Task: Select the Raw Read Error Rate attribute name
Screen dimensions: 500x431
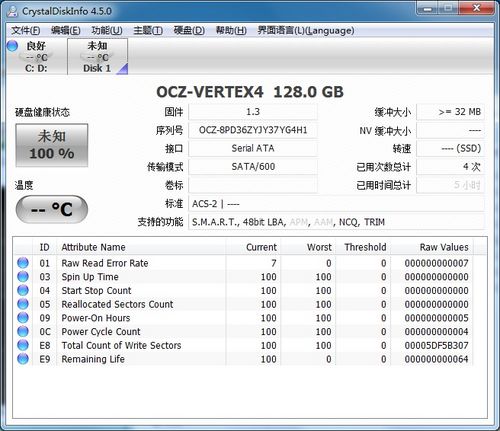Action: (x=105, y=263)
